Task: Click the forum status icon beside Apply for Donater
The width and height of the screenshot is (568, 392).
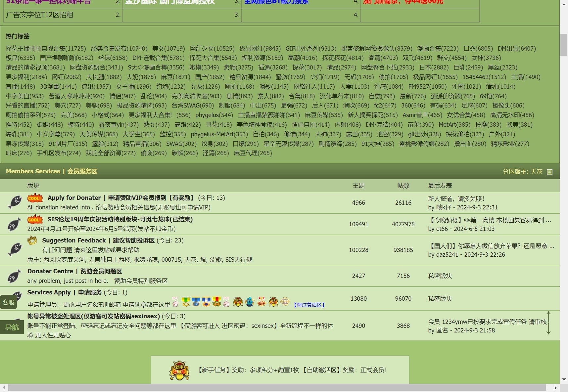Action: 15,202
